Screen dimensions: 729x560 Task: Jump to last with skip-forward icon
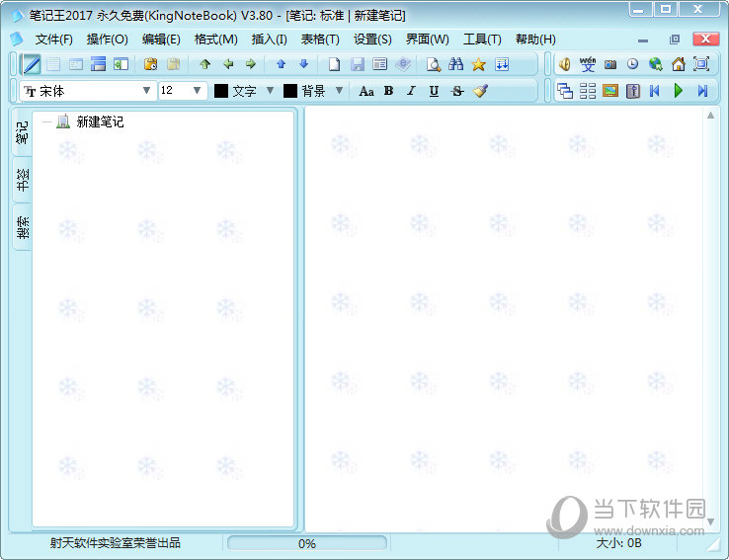click(x=702, y=91)
